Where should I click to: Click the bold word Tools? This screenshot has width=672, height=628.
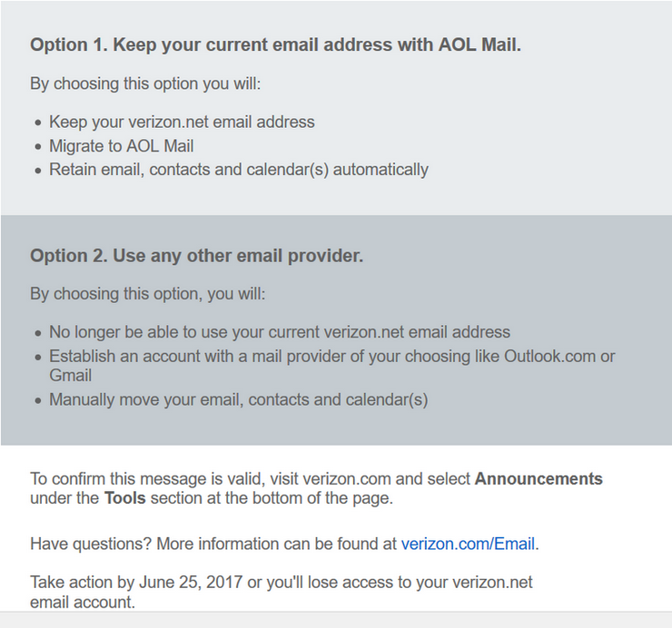pyautogui.click(x=124, y=498)
